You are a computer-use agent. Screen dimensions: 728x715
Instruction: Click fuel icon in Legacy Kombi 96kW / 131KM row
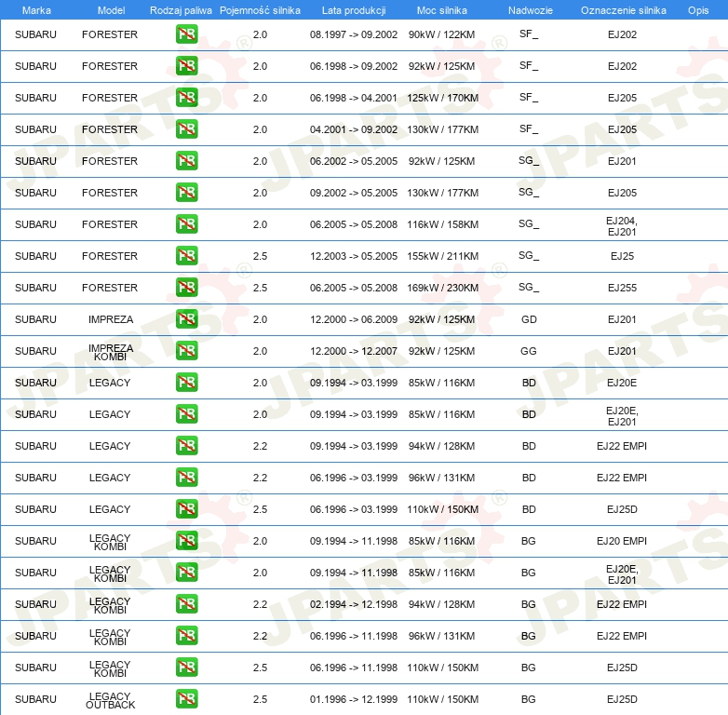point(186,636)
